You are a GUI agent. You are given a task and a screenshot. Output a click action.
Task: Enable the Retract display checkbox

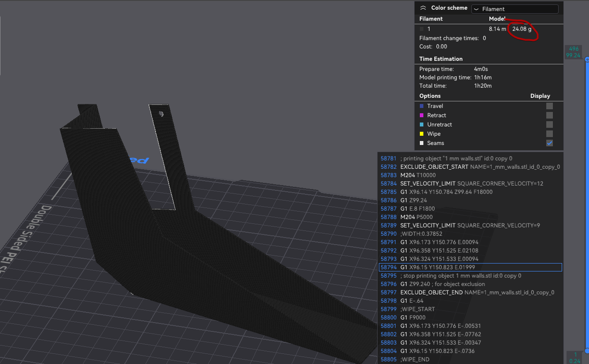pyautogui.click(x=549, y=115)
